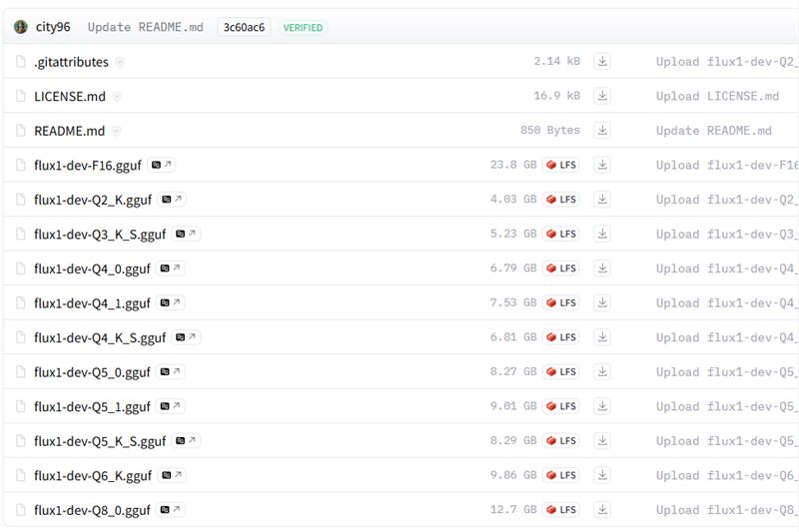This screenshot has width=799, height=532.
Task: Open the flux1-dev-Q3_K_S.gguf file
Action: pos(100,235)
